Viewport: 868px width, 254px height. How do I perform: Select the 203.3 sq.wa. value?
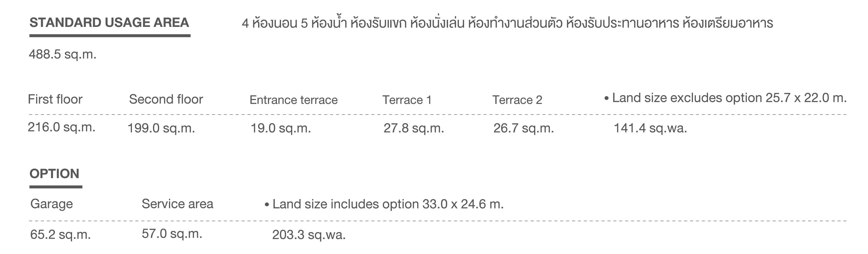click(x=309, y=235)
